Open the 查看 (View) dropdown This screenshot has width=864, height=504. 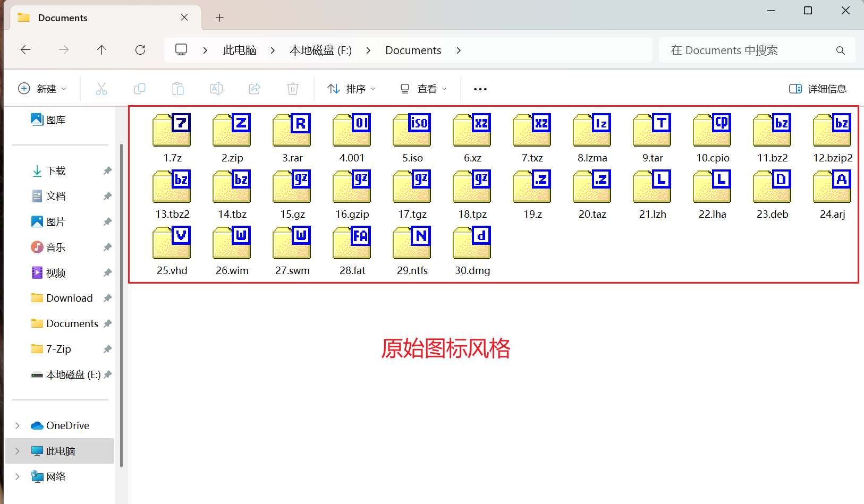click(423, 89)
